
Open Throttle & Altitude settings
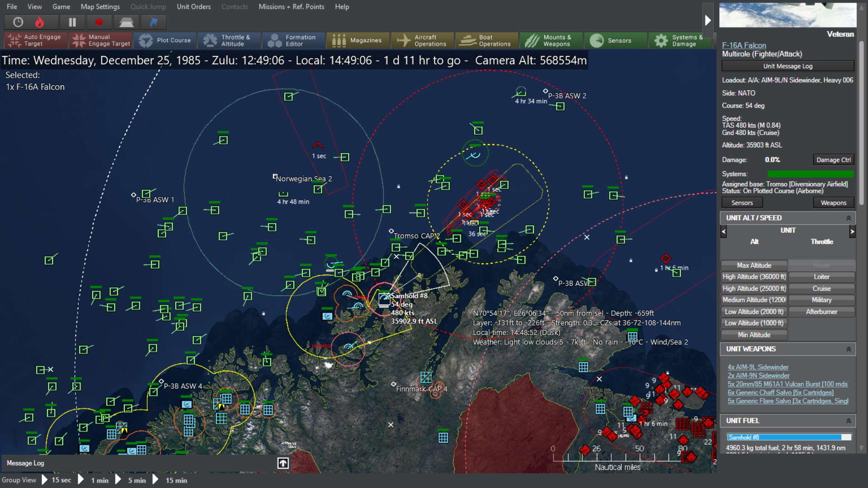pos(230,40)
